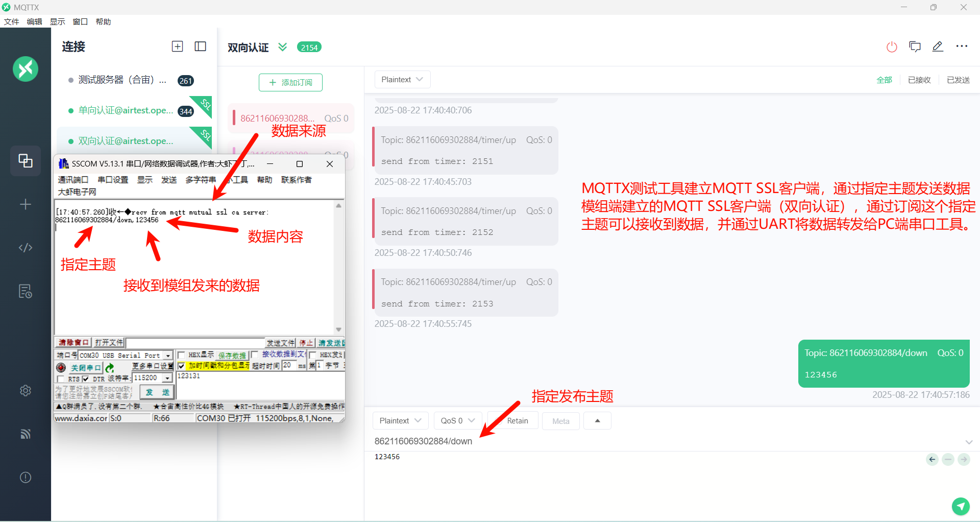Open the 编辑 menu in MQTTX
Viewport: 980px width, 522px height.
click(x=34, y=21)
